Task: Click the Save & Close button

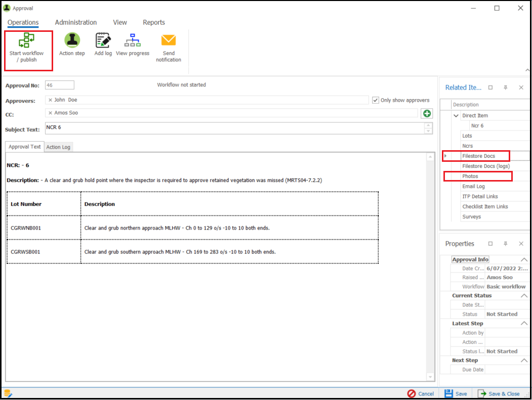Action: [x=499, y=394]
